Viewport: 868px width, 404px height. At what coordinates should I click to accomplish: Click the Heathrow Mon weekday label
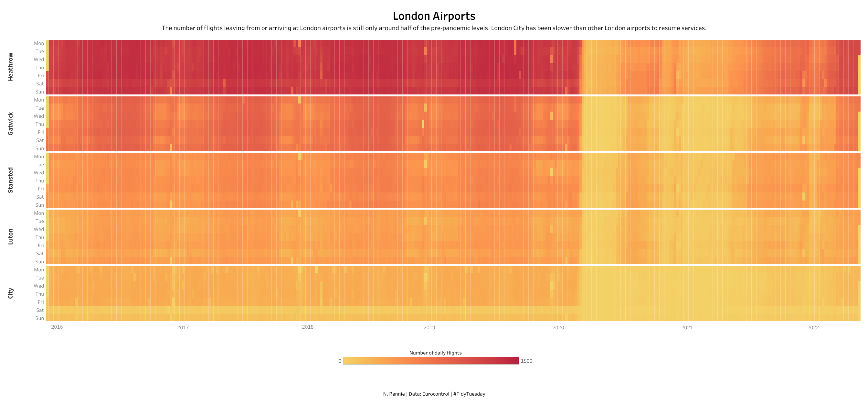click(39, 43)
